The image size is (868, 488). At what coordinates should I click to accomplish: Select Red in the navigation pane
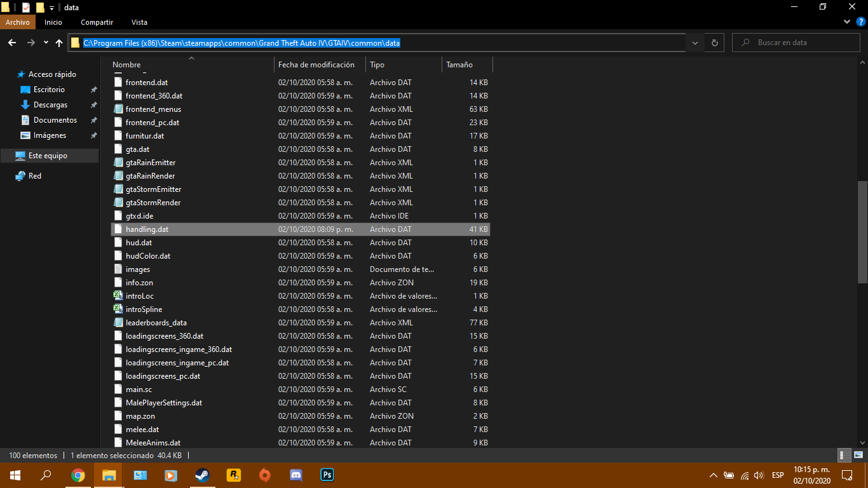35,176
